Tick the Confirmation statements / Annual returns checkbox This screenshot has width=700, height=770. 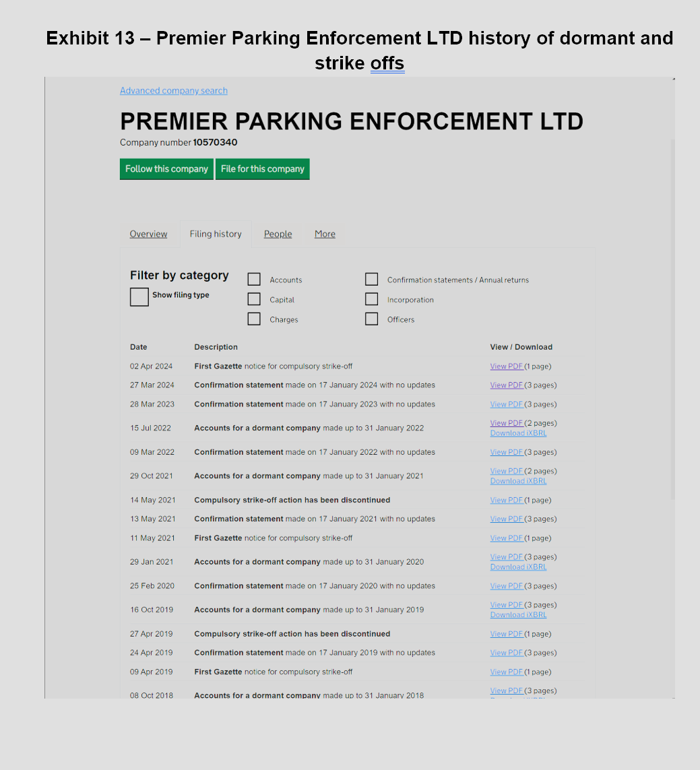(371, 280)
